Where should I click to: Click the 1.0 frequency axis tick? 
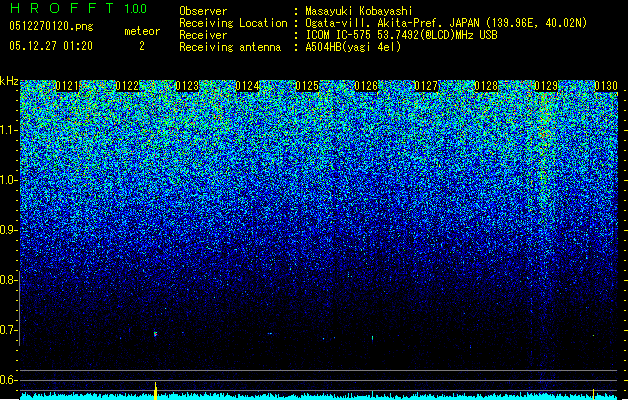[8, 180]
